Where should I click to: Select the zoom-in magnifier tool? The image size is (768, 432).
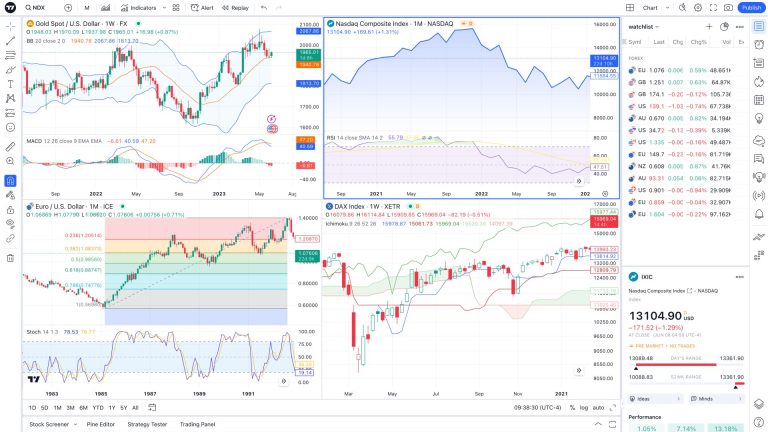[10, 161]
